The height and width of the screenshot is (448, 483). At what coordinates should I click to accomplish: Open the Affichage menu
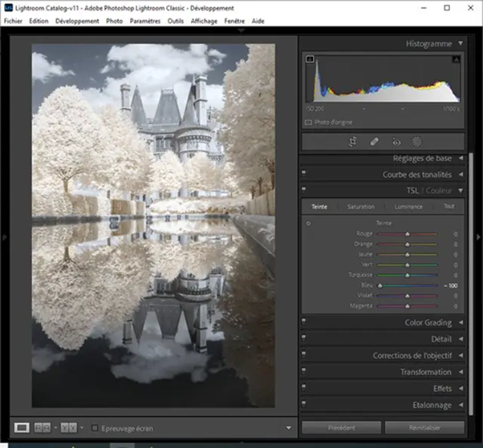coord(204,21)
